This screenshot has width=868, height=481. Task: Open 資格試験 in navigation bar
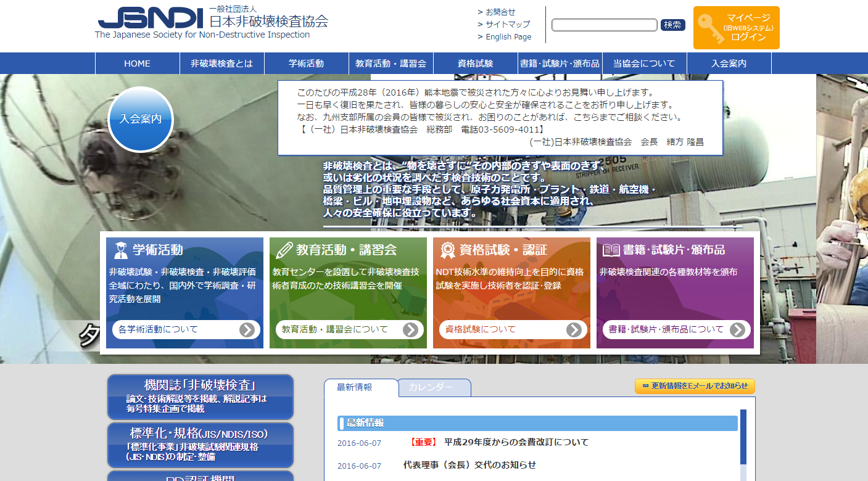(475, 64)
